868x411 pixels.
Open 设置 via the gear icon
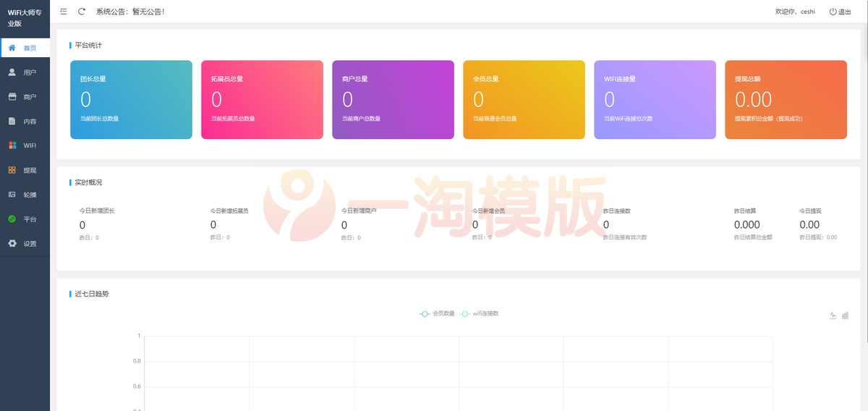click(12, 243)
